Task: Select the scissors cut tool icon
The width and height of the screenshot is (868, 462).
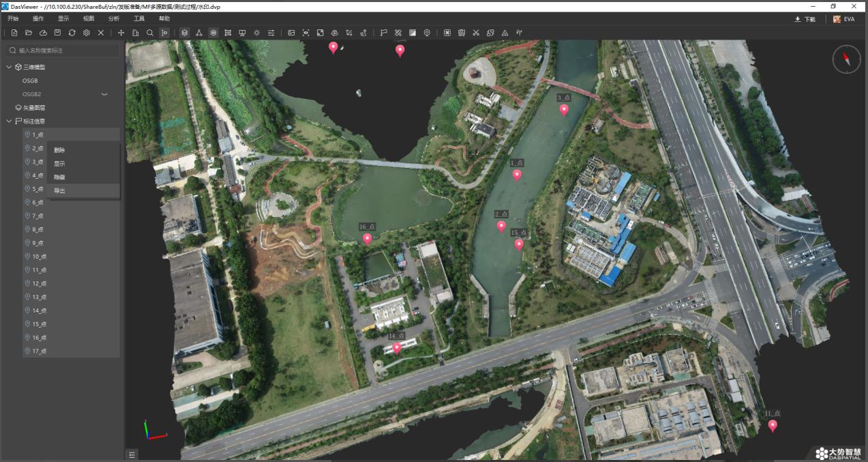Action: (476, 33)
